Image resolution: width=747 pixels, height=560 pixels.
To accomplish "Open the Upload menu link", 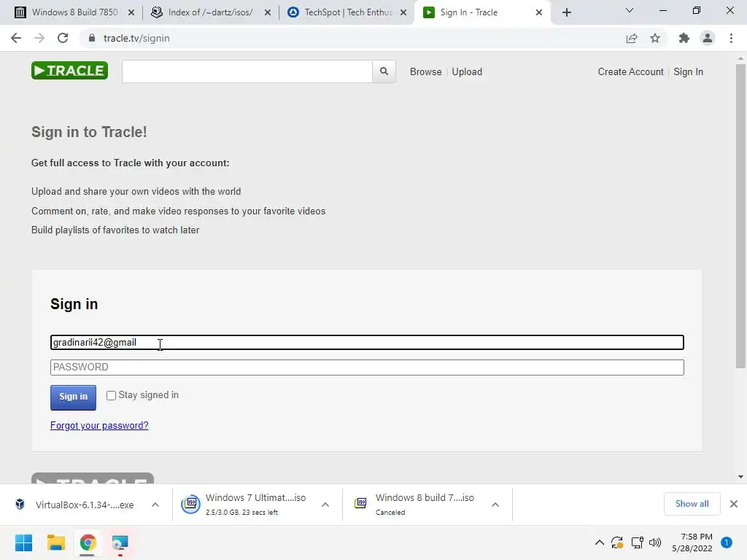I will (x=467, y=71).
